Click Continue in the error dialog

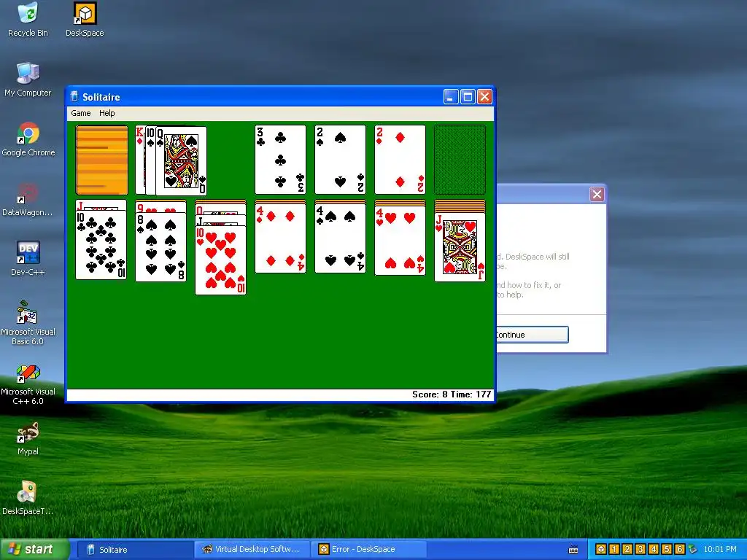(532, 335)
